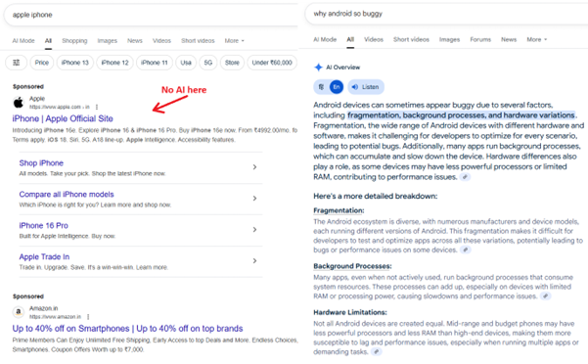Select the Hindi language toggle in AI Overview
588x364 pixels.
(321, 87)
